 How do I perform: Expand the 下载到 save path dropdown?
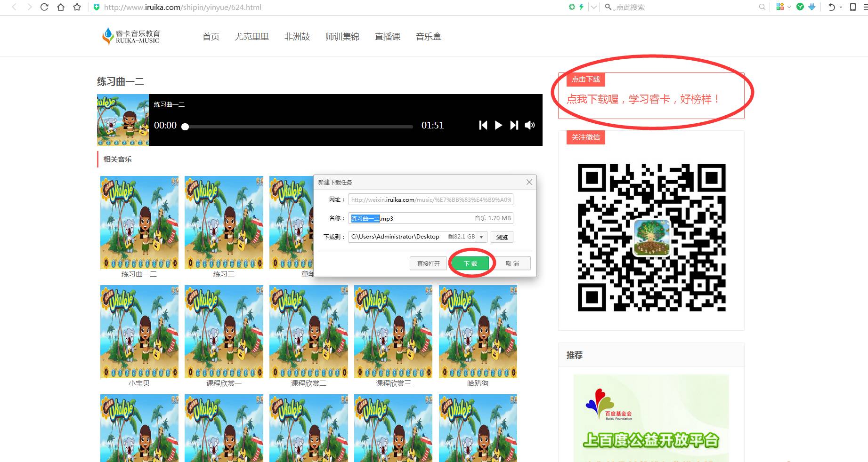click(481, 237)
